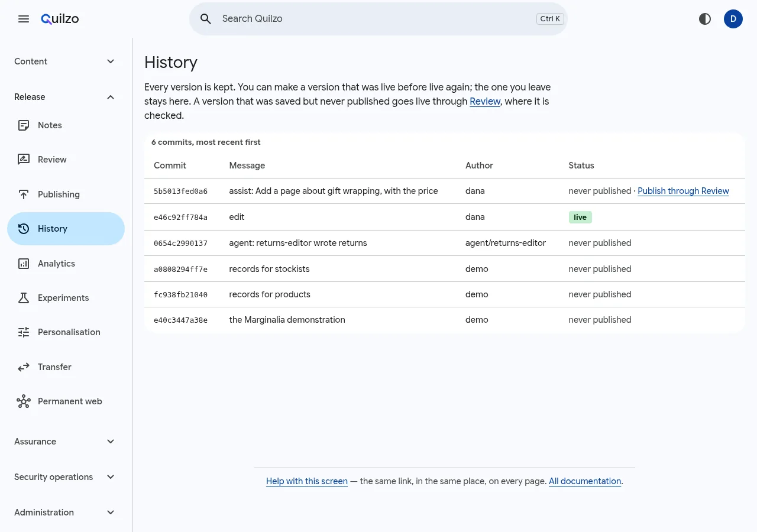Click the Review sidebar icon
This screenshot has width=757, height=532.
[24, 160]
